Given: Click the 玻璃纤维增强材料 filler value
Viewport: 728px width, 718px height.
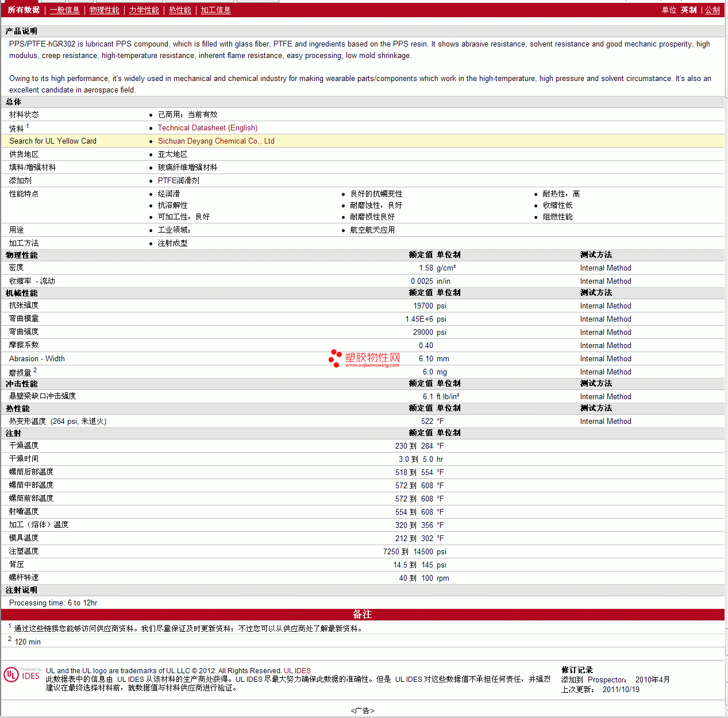Looking at the screenshot, I should 188,168.
